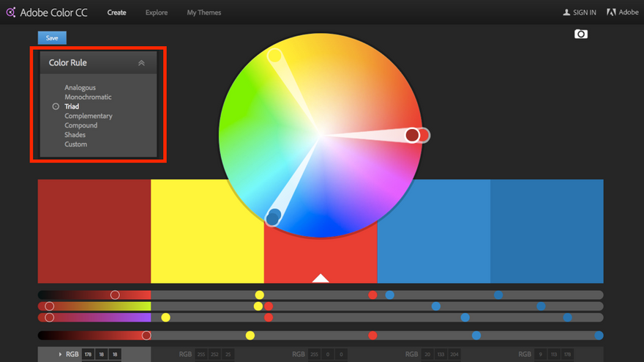Click the SIGN IN user icon
Viewport: 644px width, 362px height.
(x=566, y=12)
